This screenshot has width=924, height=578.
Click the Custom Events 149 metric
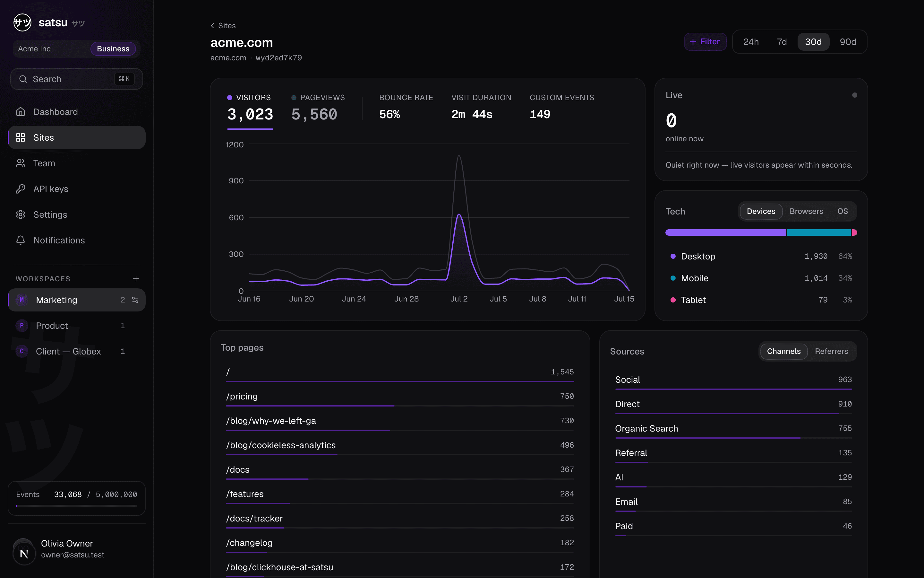click(x=562, y=107)
